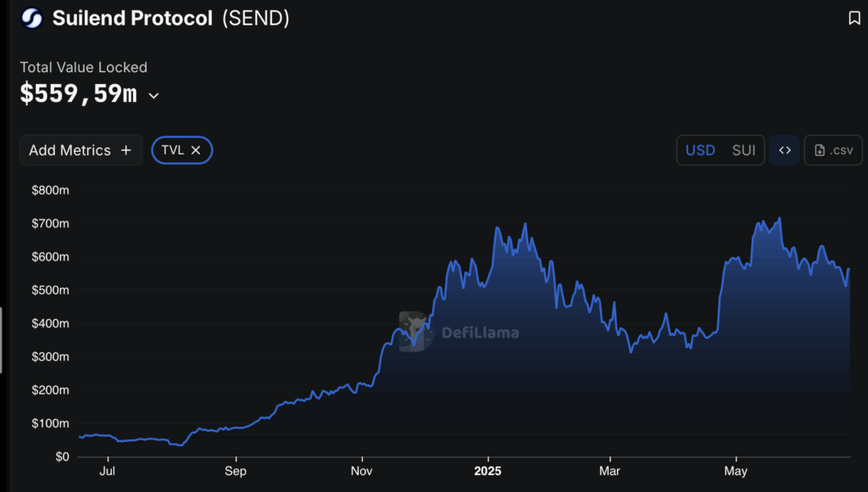Viewport: 868px width, 492px height.
Task: Click the Sep x-axis label
Action: tap(236, 472)
